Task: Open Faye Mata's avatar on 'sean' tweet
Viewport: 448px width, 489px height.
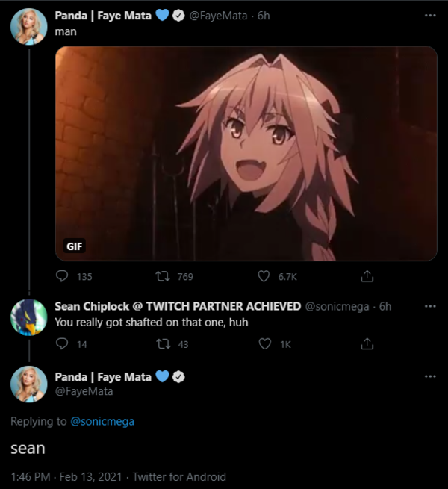Action: point(30,385)
